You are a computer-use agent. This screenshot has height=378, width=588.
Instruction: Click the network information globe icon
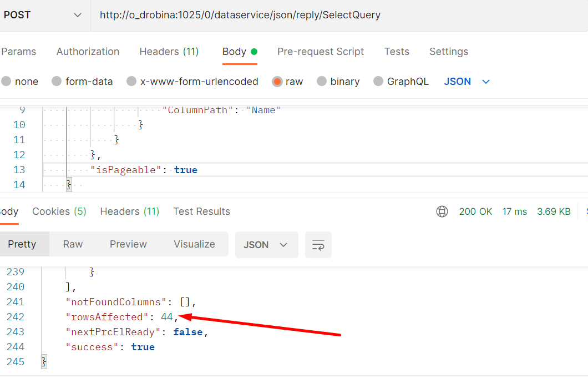point(442,211)
